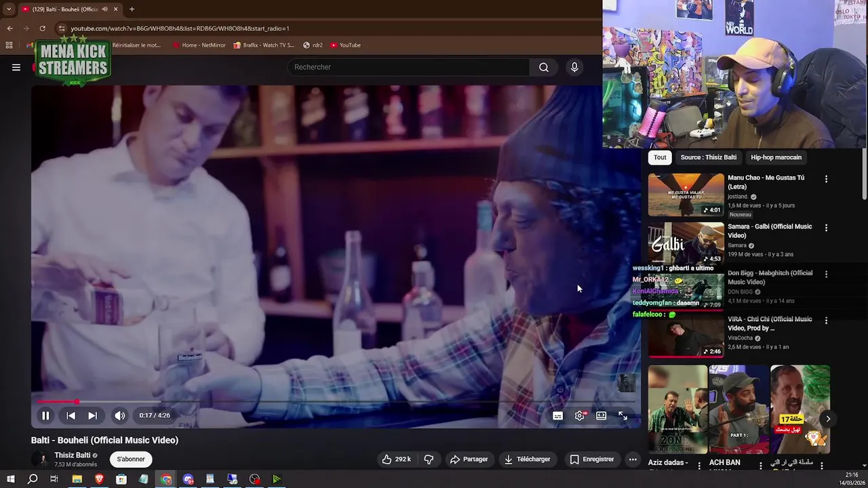Open the Aziz dadas short
Screen dimensions: 868x488
coord(677,409)
